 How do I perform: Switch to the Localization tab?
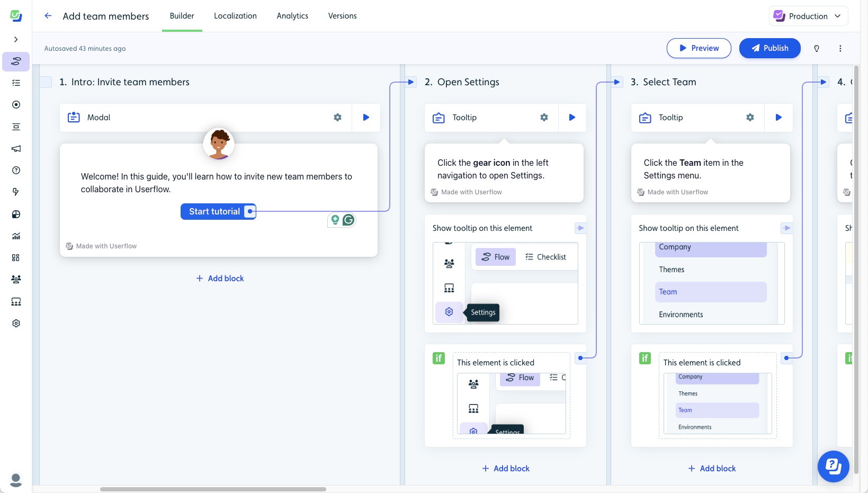click(235, 16)
